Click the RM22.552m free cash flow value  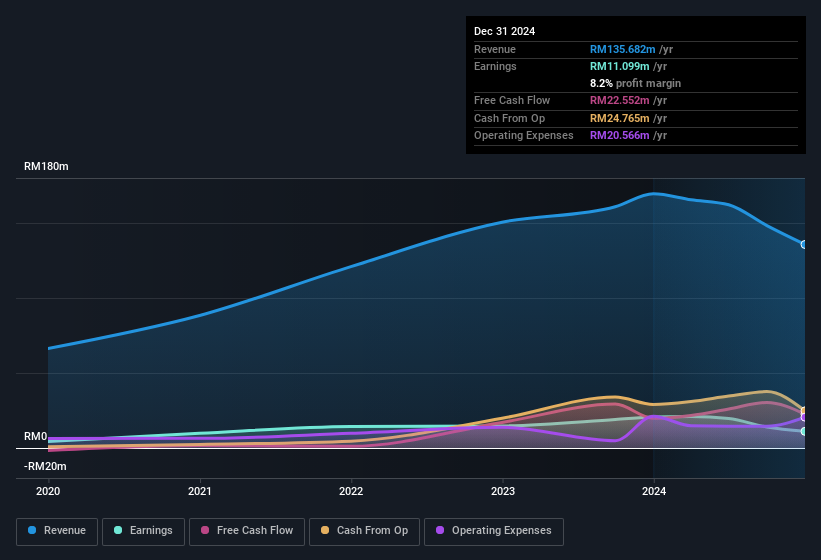click(x=619, y=100)
